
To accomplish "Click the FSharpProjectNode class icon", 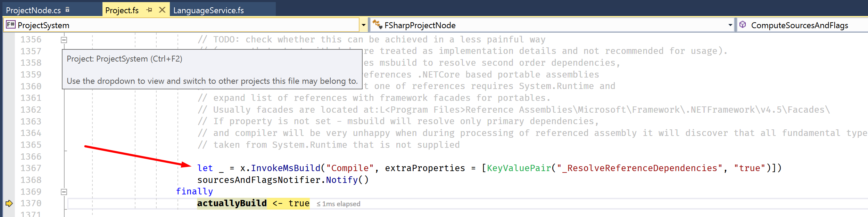I will (x=377, y=24).
